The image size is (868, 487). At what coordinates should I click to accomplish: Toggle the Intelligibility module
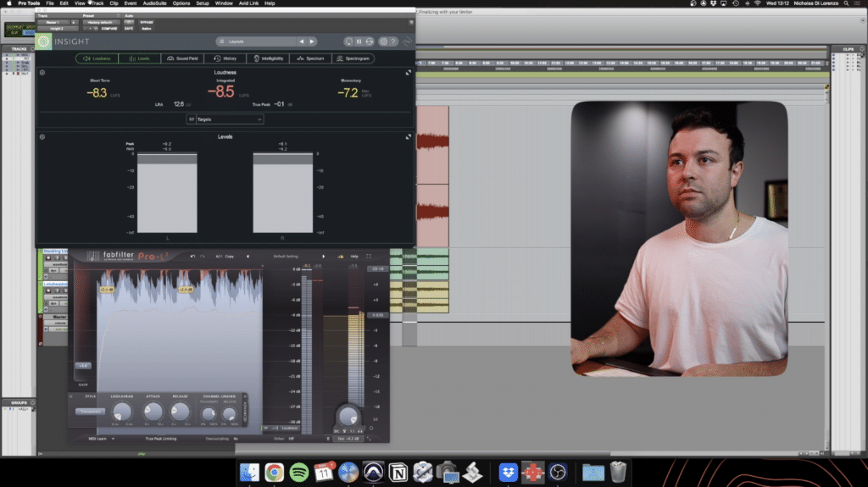pyautogui.click(x=269, y=58)
